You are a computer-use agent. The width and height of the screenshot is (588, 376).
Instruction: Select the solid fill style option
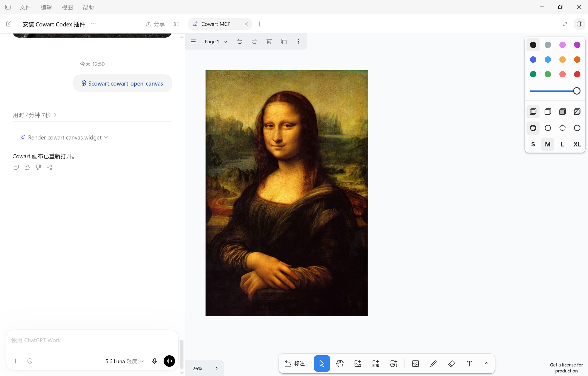(x=562, y=112)
